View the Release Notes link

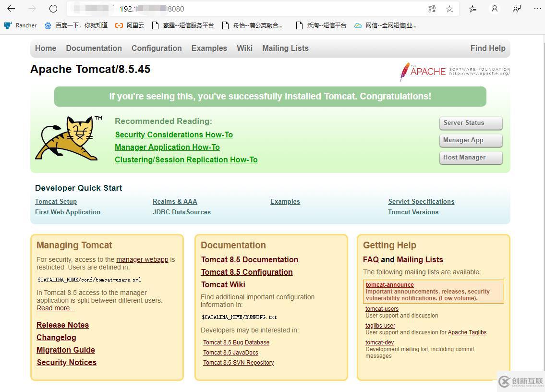[x=62, y=325]
